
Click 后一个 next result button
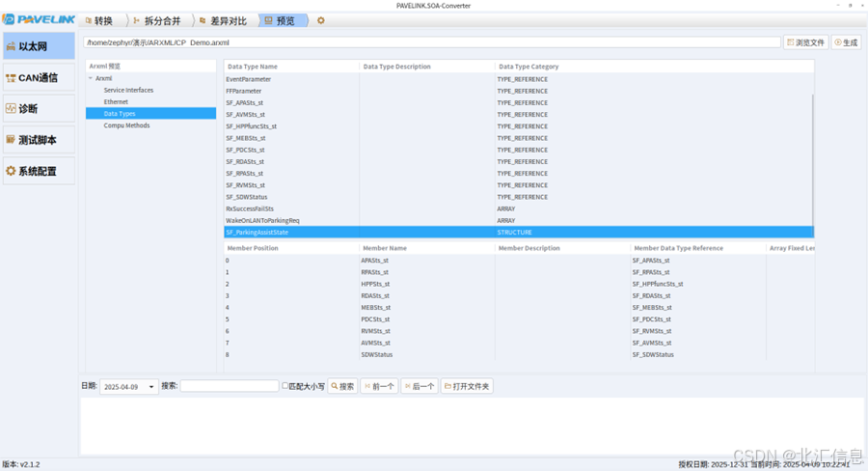[420, 386]
